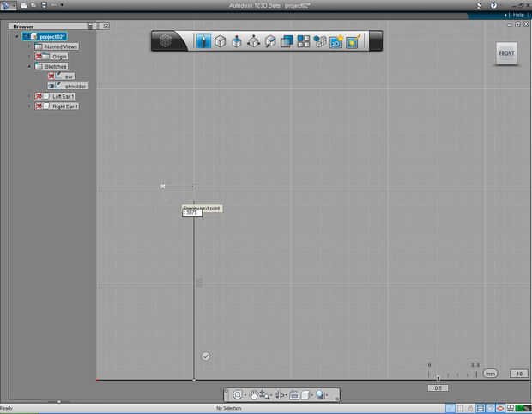
Task: Expand the Named Views node
Action: pos(29,46)
